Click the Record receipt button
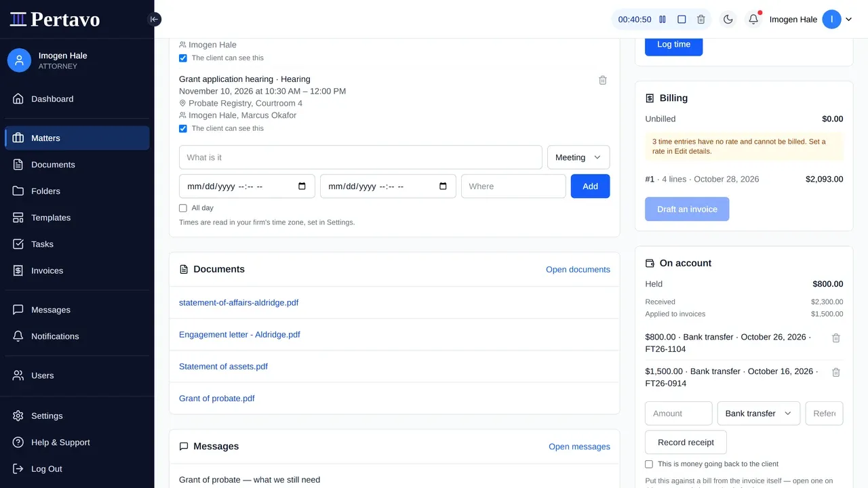The width and height of the screenshot is (868, 488). [x=686, y=443]
